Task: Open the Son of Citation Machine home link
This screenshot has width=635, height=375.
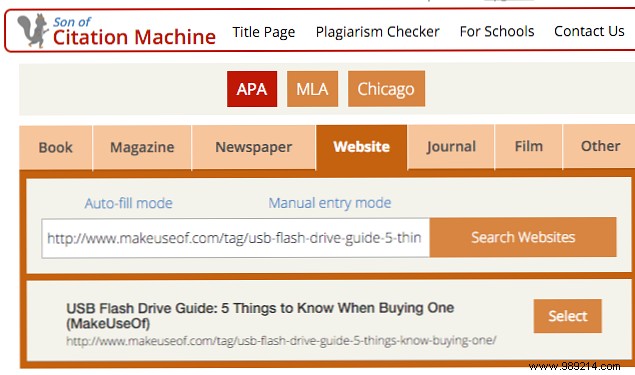Action: click(134, 32)
